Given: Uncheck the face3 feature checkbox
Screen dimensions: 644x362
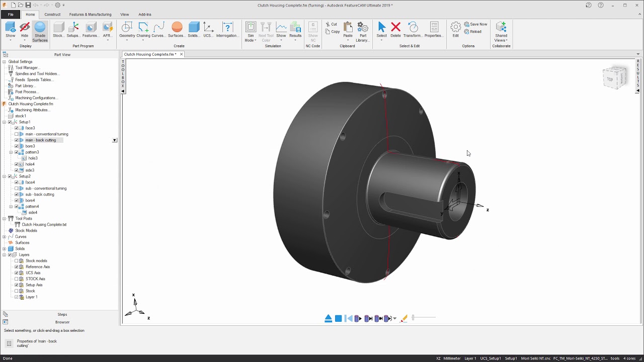Looking at the screenshot, I should (17, 128).
